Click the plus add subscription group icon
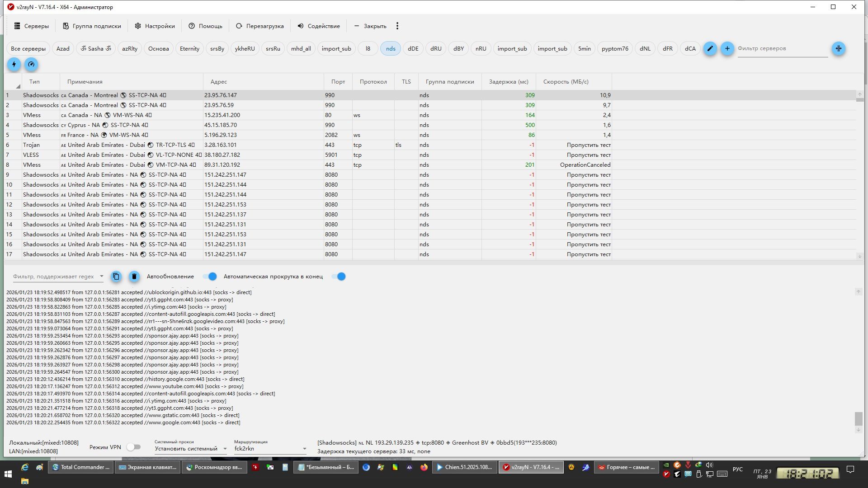The image size is (868, 488). pyautogui.click(x=727, y=48)
